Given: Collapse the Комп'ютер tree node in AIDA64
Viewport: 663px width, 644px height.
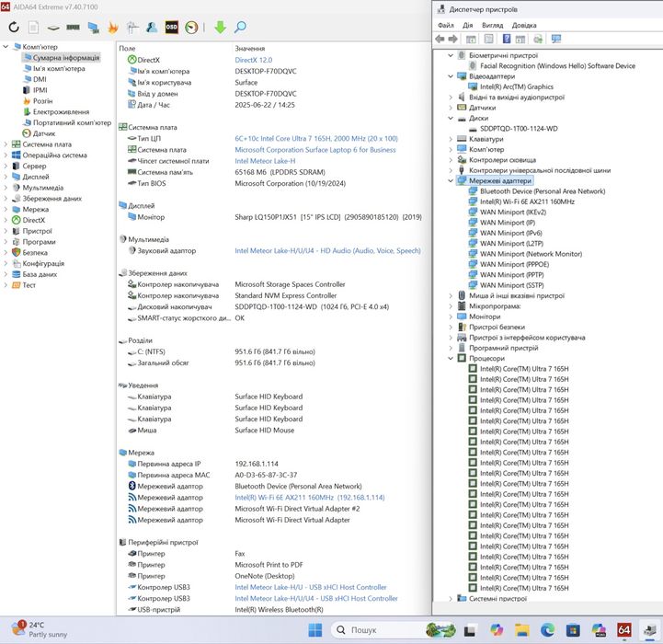Looking at the screenshot, I should (6, 47).
